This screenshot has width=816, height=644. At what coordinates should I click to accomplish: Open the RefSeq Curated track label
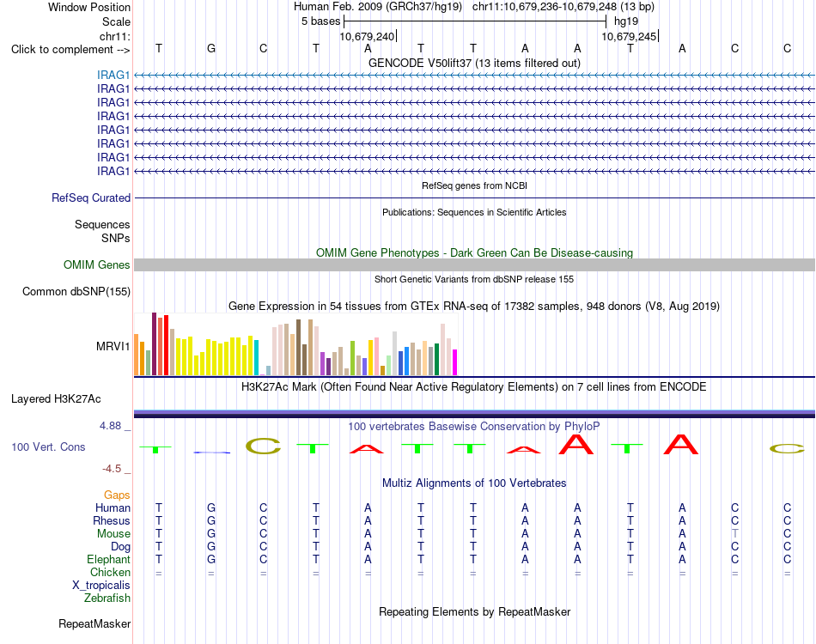pos(90,198)
